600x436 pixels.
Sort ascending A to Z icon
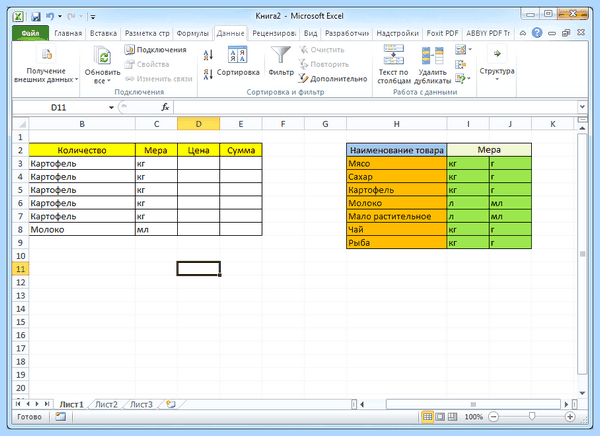pos(208,56)
